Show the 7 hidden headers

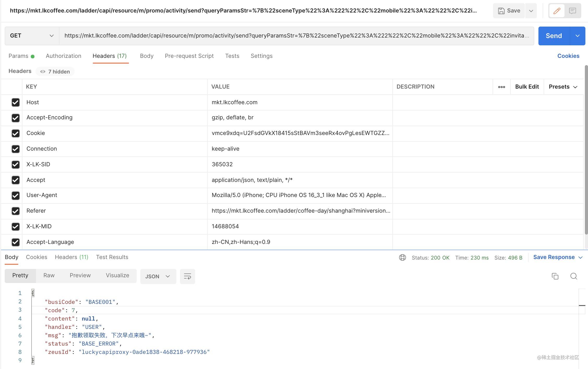(55, 72)
